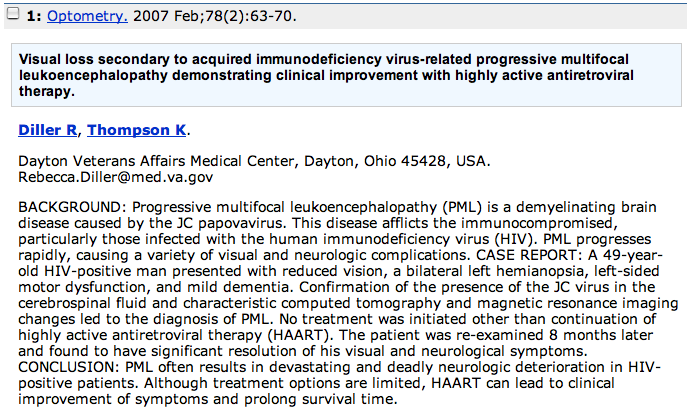Open author link Diller R
Screen dimensions: 687x415
(47, 130)
